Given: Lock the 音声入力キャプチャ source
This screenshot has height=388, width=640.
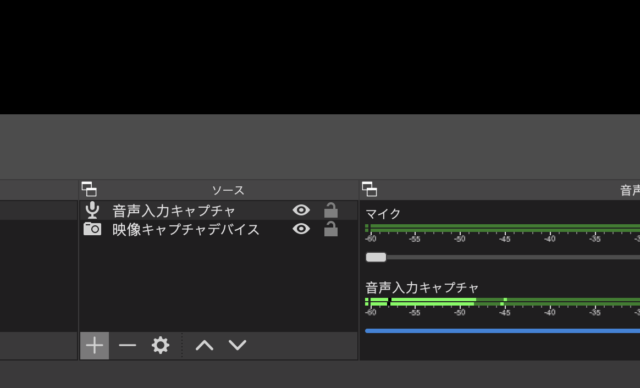Looking at the screenshot, I should point(331,210).
